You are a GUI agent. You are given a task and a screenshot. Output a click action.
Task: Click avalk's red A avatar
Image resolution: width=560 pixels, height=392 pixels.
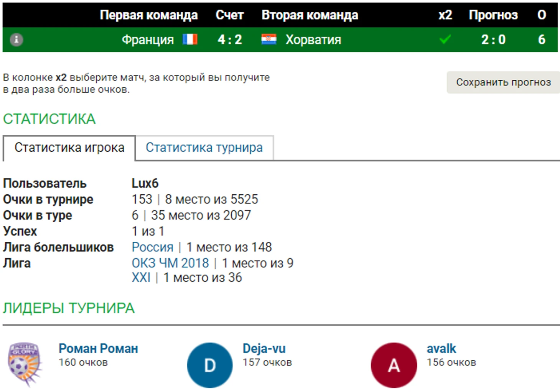pyautogui.click(x=394, y=365)
